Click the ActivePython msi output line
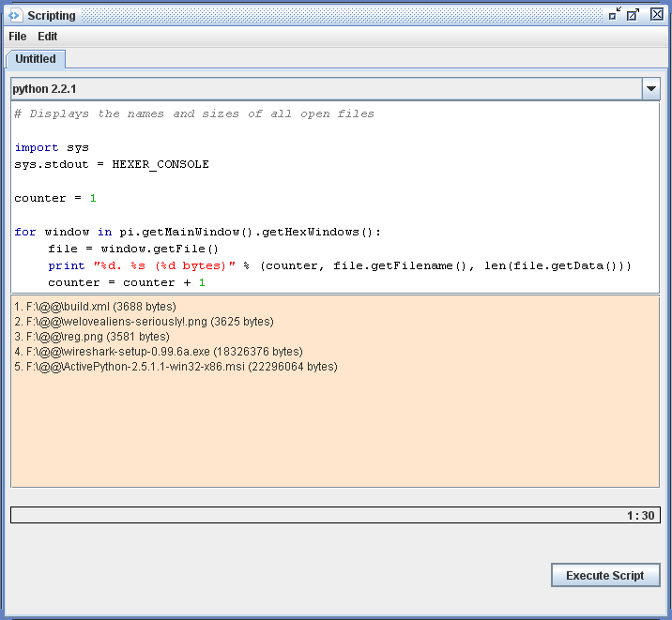This screenshot has width=672, height=620. coord(176,367)
